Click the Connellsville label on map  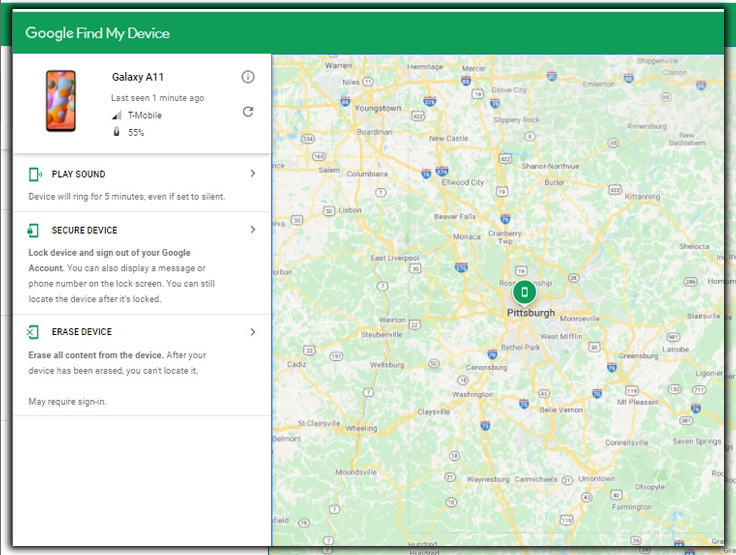(x=627, y=442)
